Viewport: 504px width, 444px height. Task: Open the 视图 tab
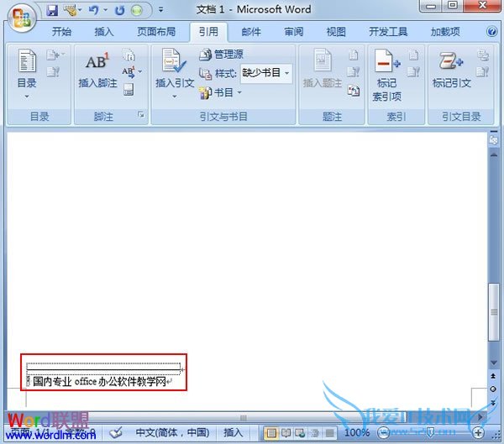pos(336,32)
